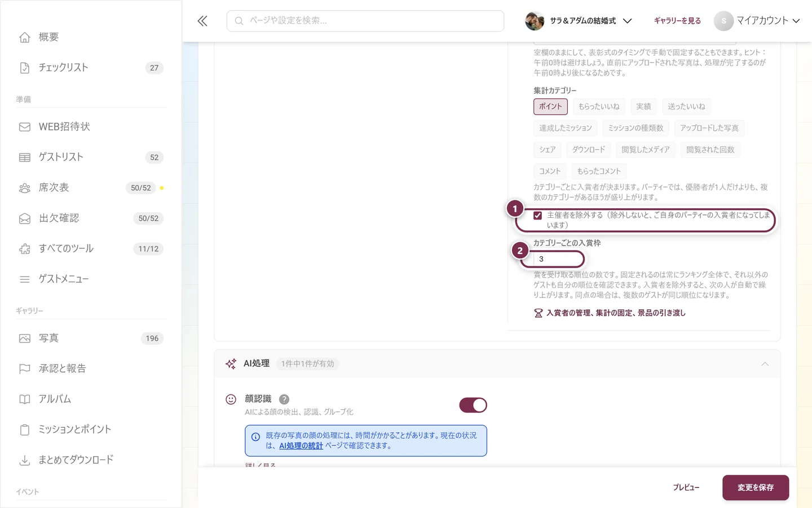Open the マイアカウント dropdown menu
812x508 pixels.
[x=757, y=21]
